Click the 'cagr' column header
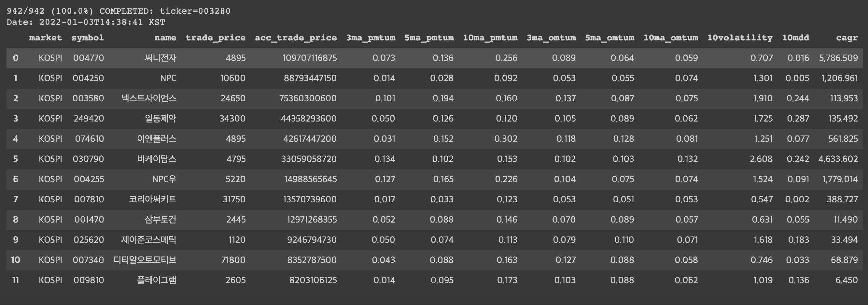 [847, 38]
